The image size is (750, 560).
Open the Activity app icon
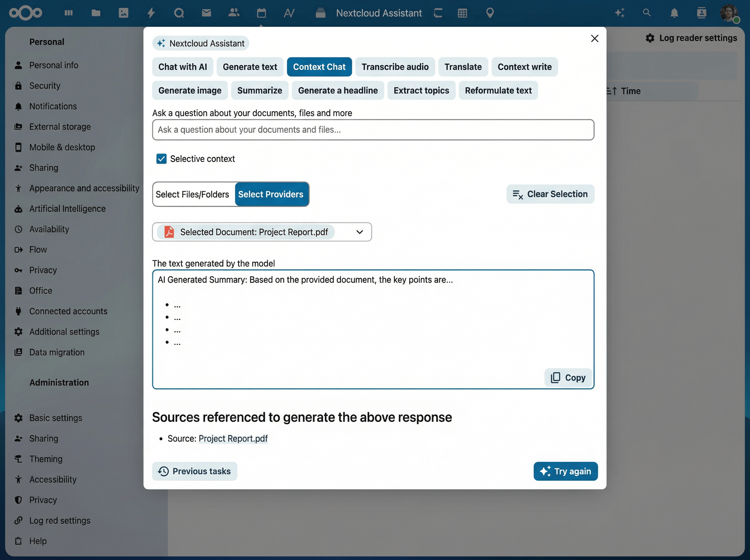point(151,13)
